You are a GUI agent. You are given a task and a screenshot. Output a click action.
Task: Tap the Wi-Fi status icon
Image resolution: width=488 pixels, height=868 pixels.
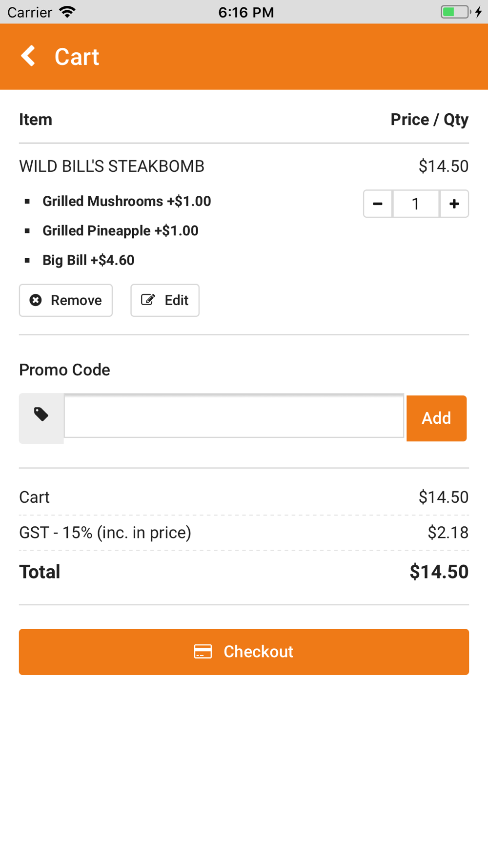point(67,12)
